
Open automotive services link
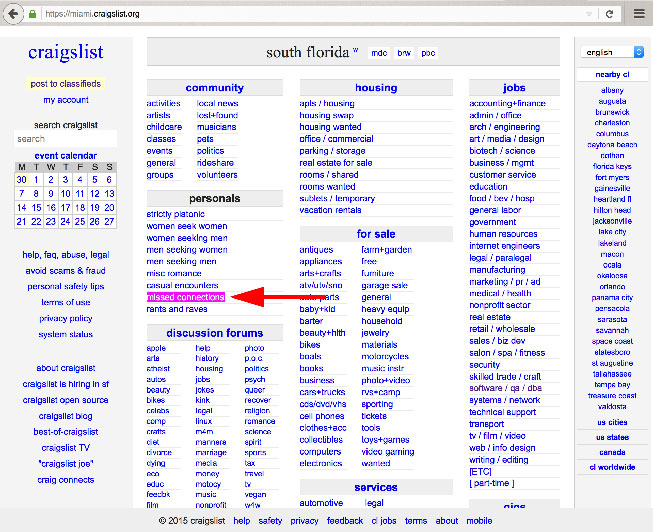321,503
